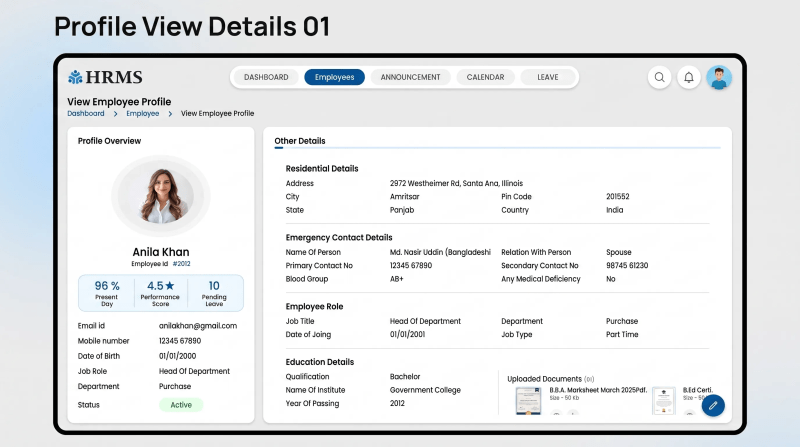Click the Residential Details heading
800x447 pixels.
pos(321,168)
